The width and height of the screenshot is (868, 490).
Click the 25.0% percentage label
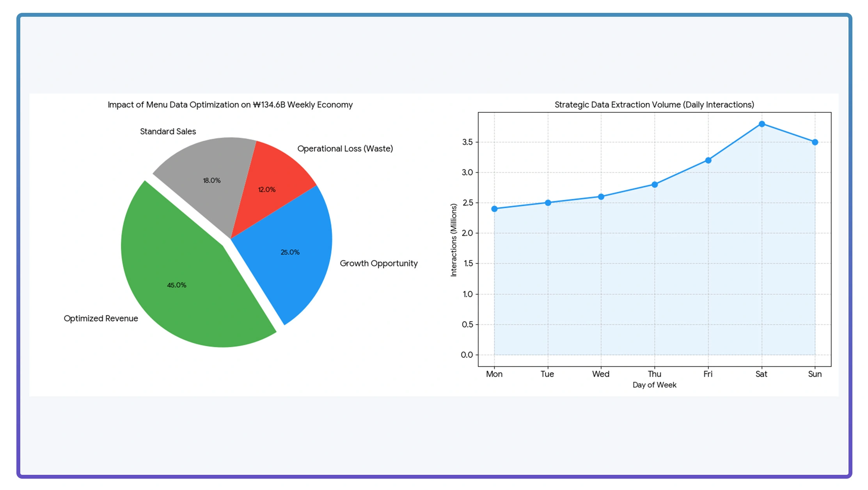click(x=290, y=253)
